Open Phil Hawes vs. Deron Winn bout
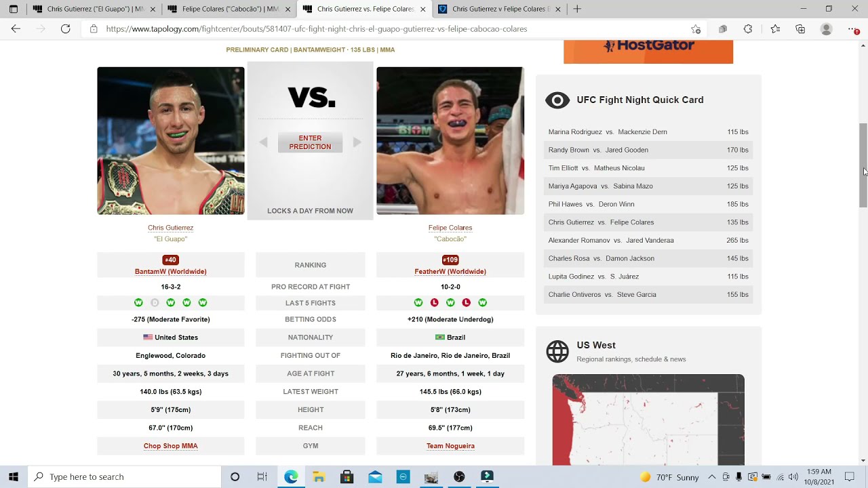Screen dimensions: 868x488 (x=648, y=204)
